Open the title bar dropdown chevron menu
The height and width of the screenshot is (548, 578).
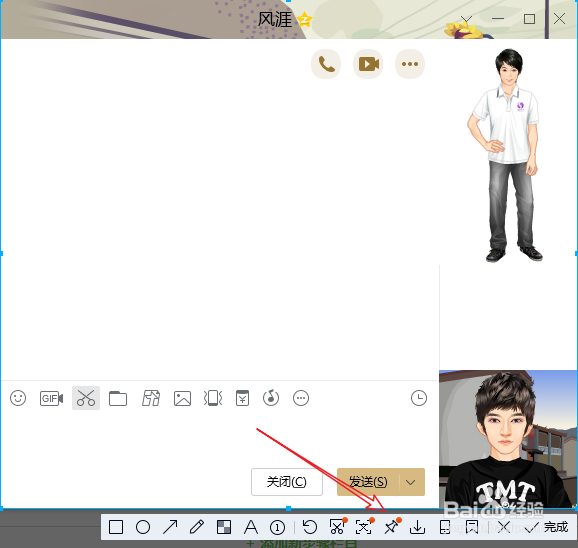(466, 19)
